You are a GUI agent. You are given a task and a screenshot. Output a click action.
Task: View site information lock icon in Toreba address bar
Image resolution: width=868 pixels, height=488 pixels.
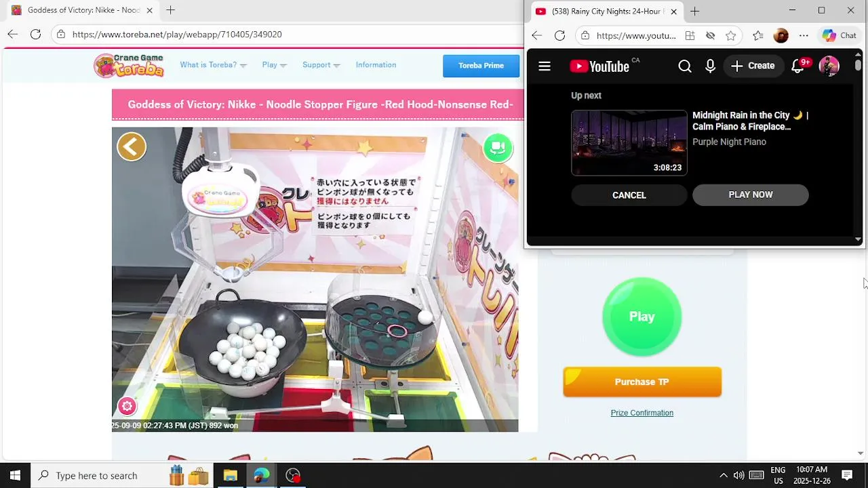point(61,34)
